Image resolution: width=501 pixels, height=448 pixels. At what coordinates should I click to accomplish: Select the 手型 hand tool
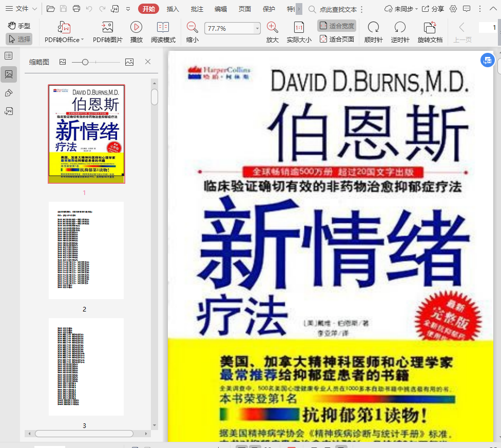[x=19, y=26]
